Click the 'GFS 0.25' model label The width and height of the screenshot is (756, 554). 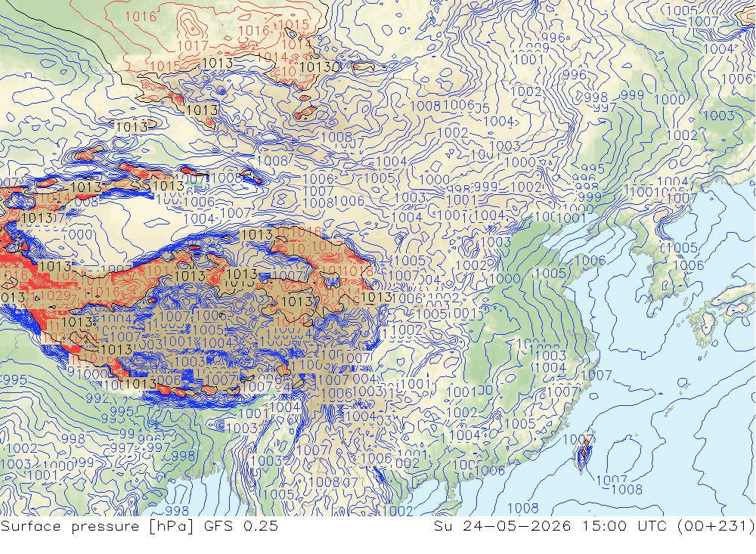coord(240,526)
